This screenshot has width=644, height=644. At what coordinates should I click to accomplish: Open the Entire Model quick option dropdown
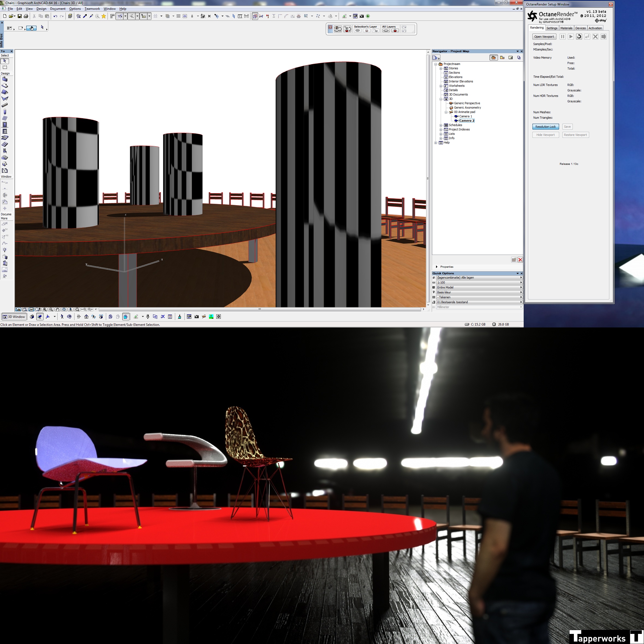(478, 287)
